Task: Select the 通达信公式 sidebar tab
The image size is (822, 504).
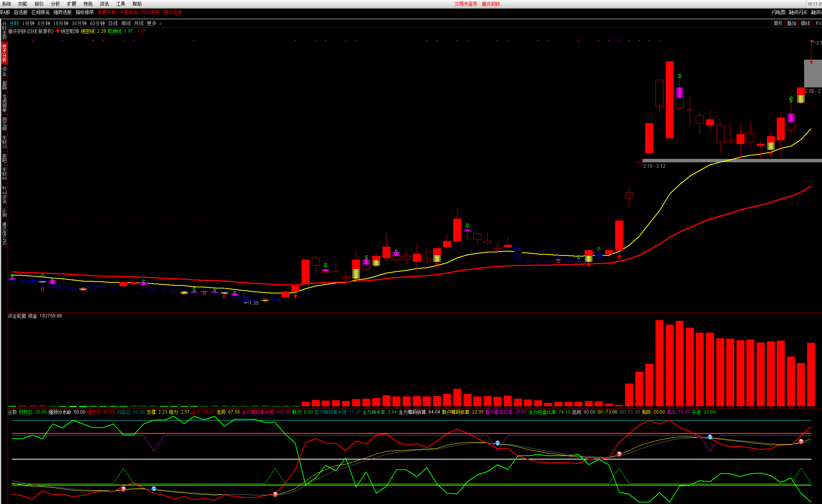Action: [4, 233]
